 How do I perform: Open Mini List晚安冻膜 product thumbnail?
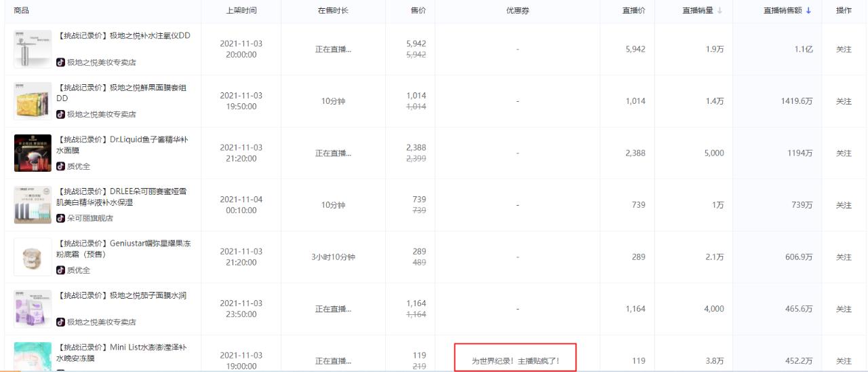(x=33, y=356)
